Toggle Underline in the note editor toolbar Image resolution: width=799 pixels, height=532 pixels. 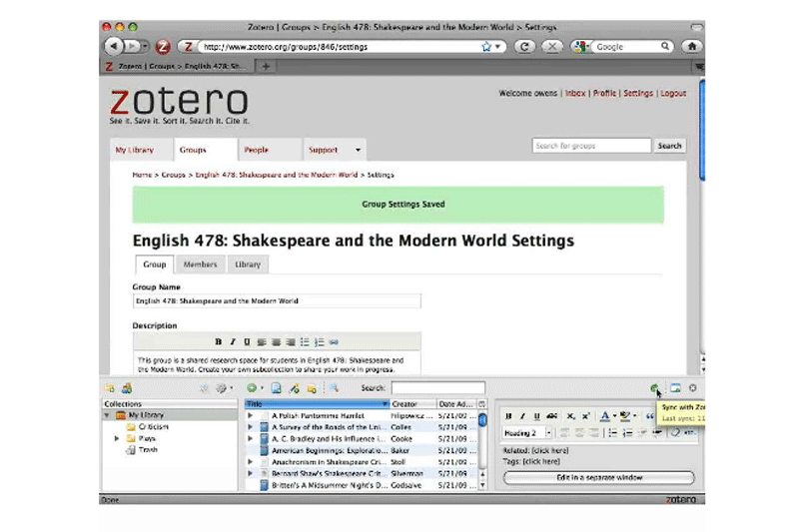coord(536,416)
